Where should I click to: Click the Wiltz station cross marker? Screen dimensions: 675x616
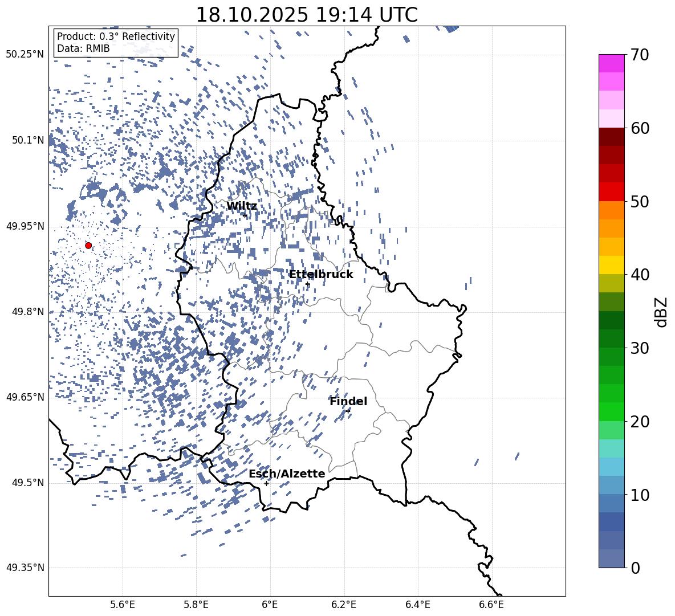245,215
